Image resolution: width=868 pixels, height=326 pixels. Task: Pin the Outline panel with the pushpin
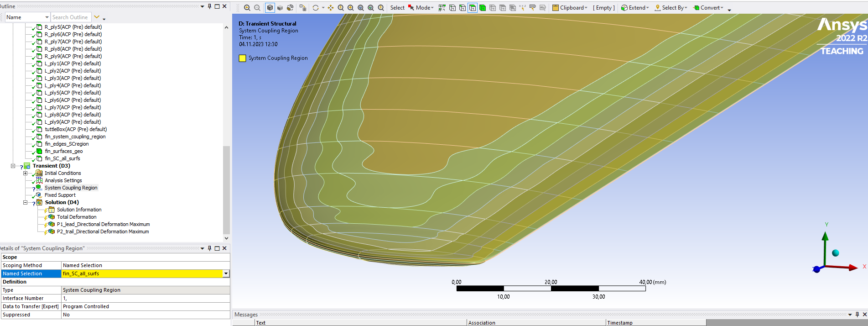pyautogui.click(x=209, y=6)
